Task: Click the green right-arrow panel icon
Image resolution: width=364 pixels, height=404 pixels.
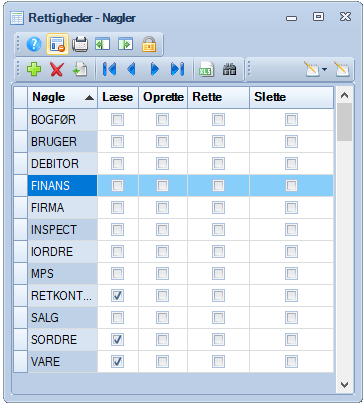Action: (x=125, y=44)
